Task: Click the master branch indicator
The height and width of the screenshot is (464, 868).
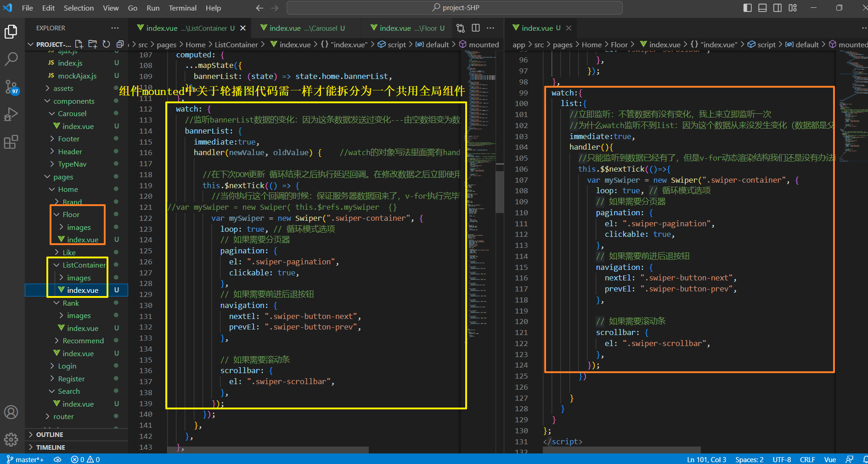Action: coord(25,459)
